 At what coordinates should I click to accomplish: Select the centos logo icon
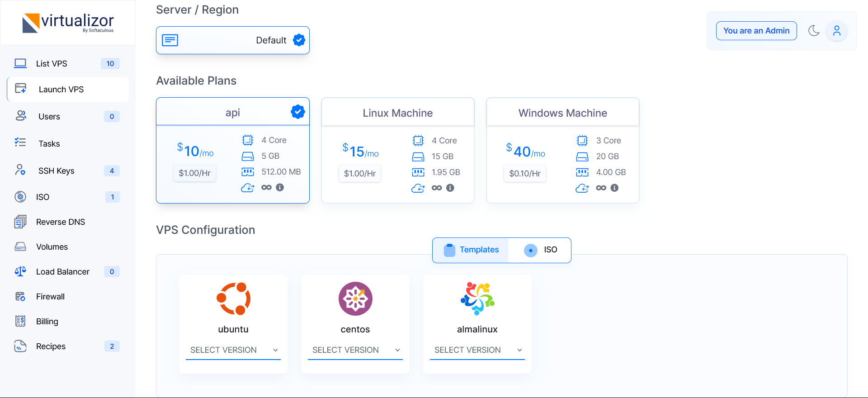[355, 298]
